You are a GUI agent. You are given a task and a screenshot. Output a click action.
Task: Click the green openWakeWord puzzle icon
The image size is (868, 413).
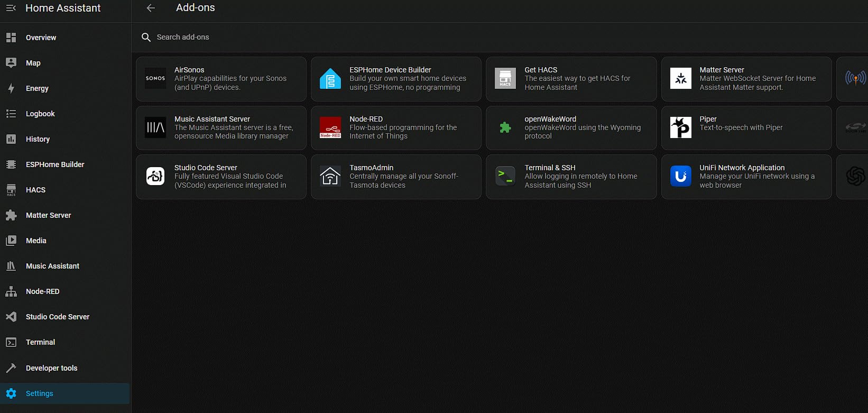tap(505, 127)
